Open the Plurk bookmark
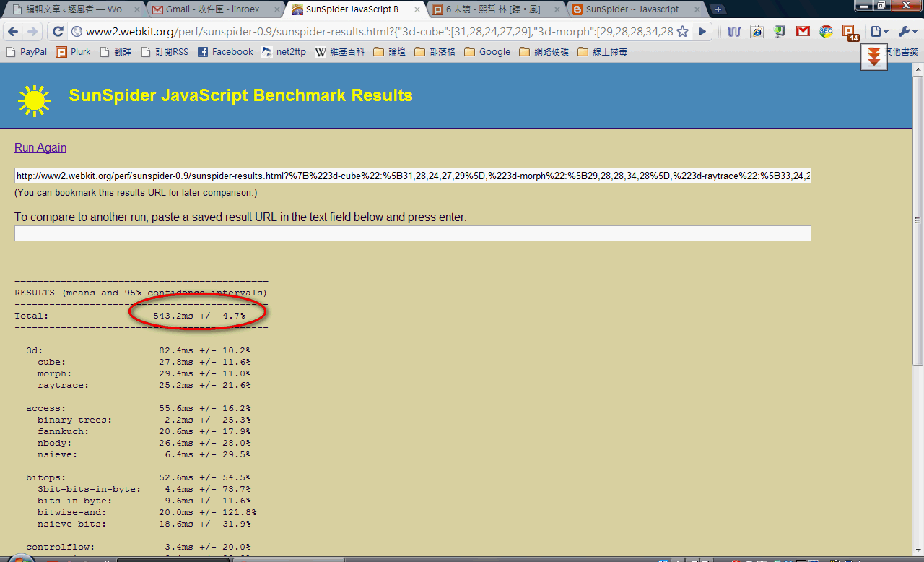 (x=73, y=52)
